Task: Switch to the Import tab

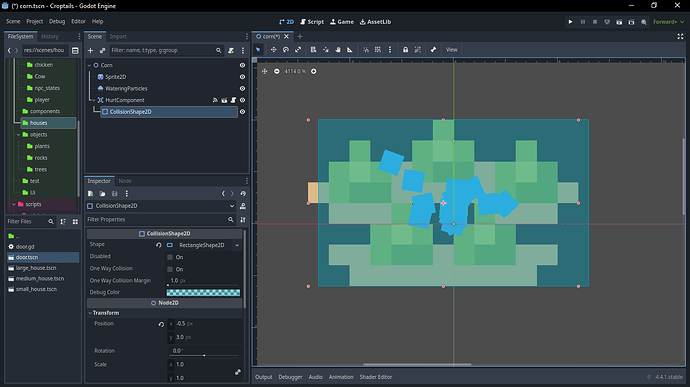Action: point(118,37)
